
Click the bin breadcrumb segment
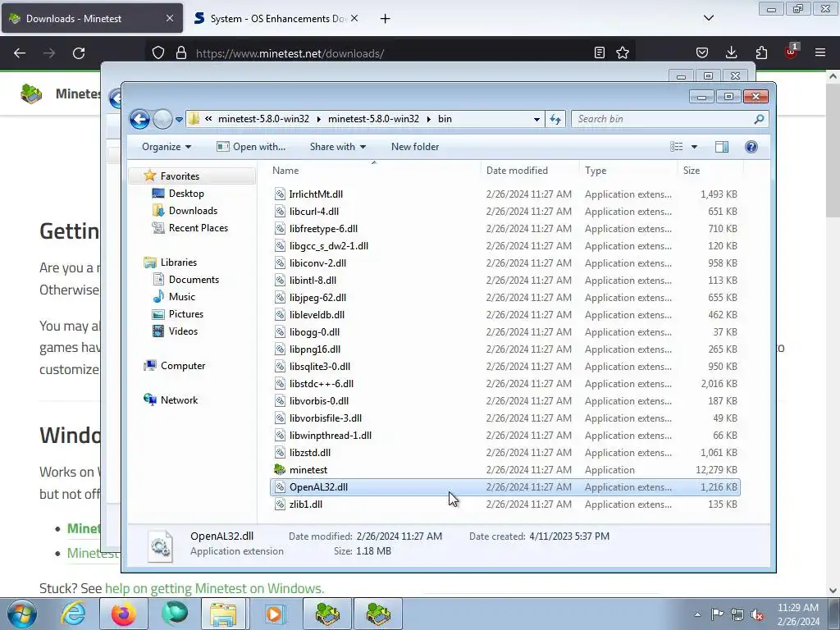click(445, 119)
